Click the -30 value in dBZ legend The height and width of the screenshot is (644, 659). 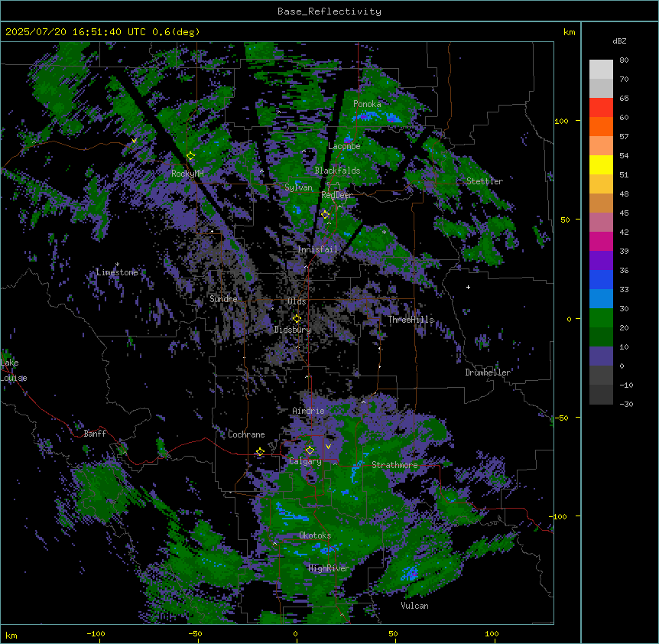626,405
